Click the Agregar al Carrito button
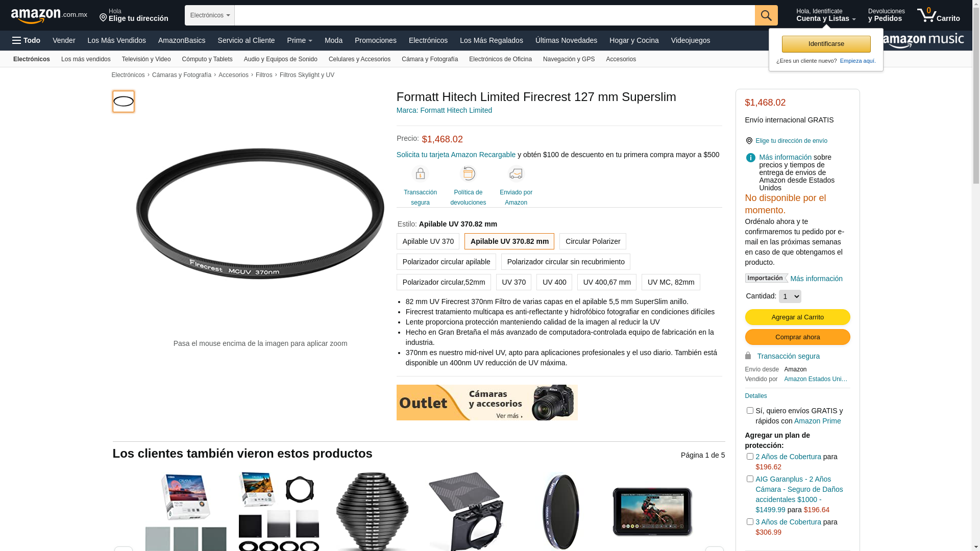Image resolution: width=980 pixels, height=551 pixels. coord(797,317)
